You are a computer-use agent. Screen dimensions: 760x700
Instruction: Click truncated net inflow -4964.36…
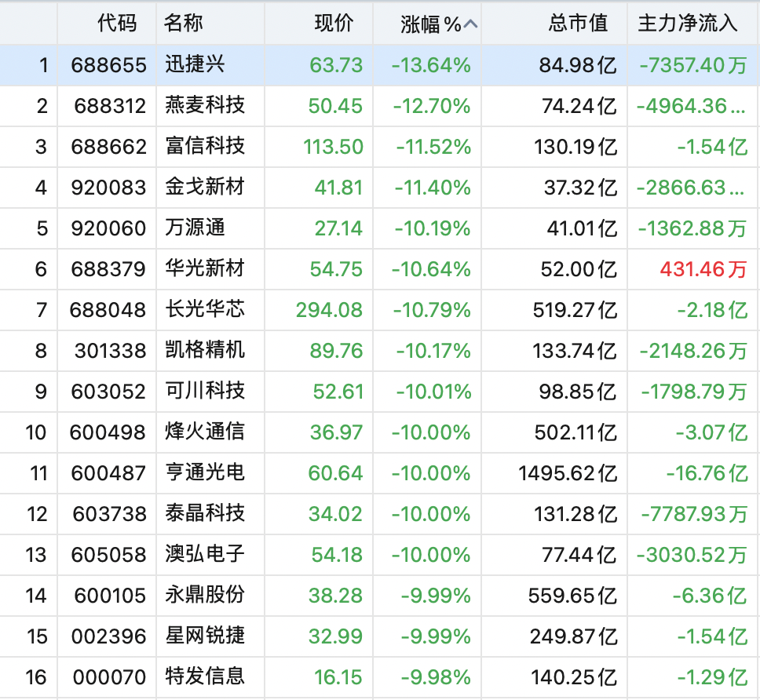[x=691, y=106]
